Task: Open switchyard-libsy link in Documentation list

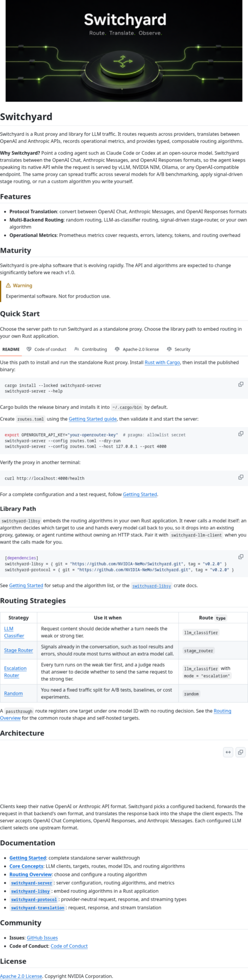Action: [x=31, y=891]
